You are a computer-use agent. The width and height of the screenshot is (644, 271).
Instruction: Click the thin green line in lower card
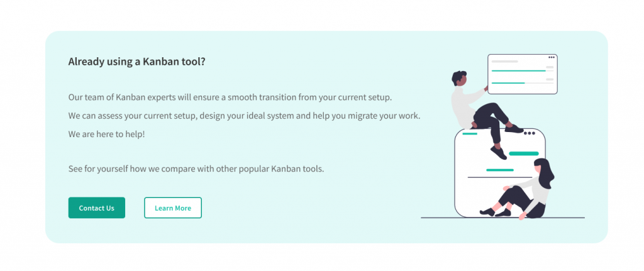pos(500,170)
